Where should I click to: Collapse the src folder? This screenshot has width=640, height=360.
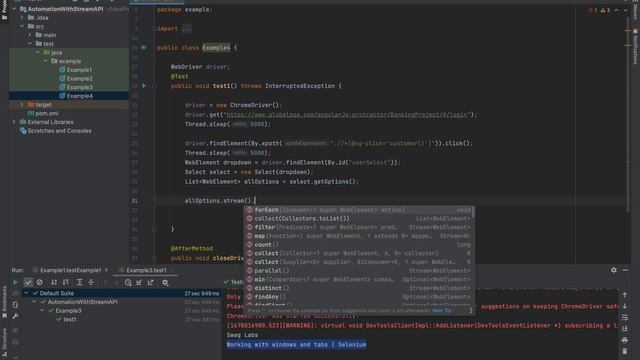coord(22,26)
